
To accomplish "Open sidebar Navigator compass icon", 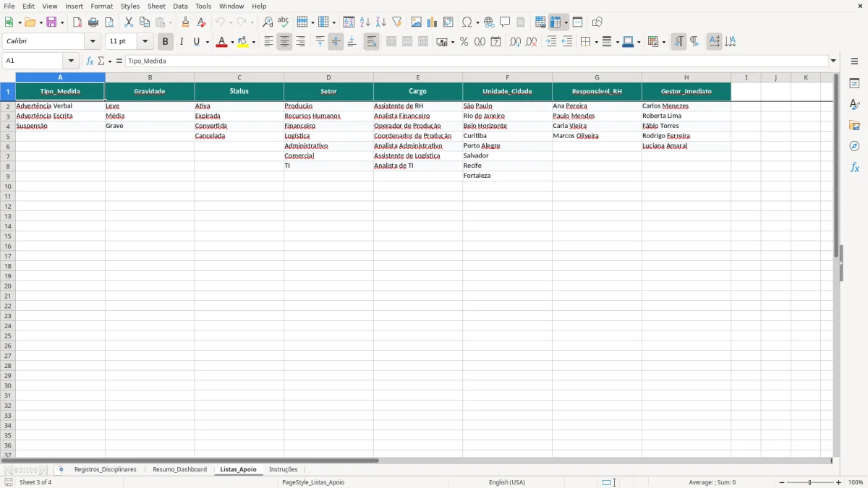I will pyautogui.click(x=854, y=146).
